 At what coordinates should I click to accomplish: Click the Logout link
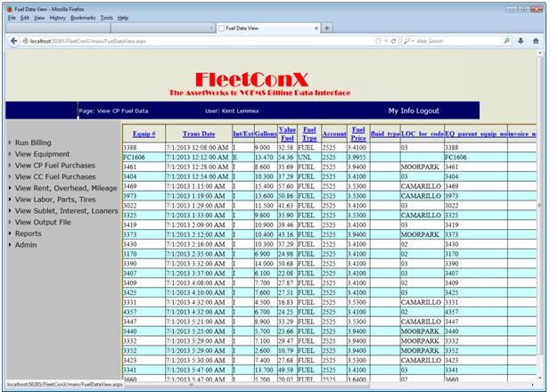[427, 111]
